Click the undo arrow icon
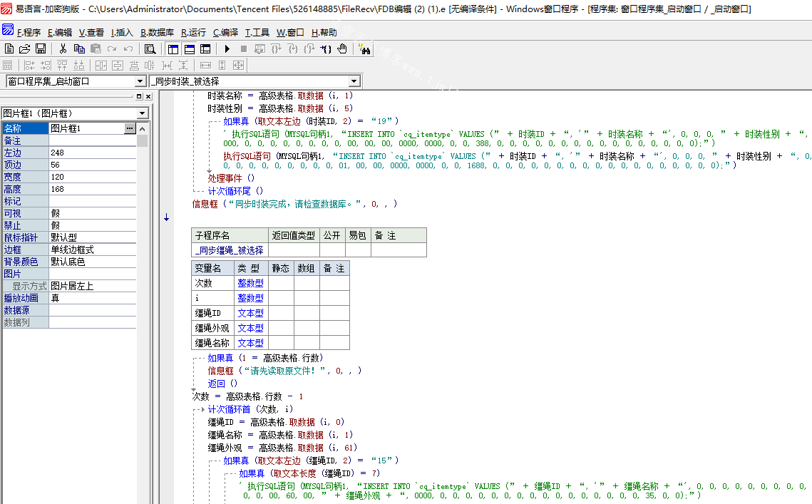812x504 pixels. tap(128, 48)
